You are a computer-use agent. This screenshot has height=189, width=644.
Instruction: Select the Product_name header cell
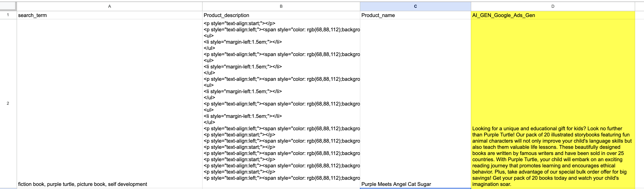click(416, 15)
